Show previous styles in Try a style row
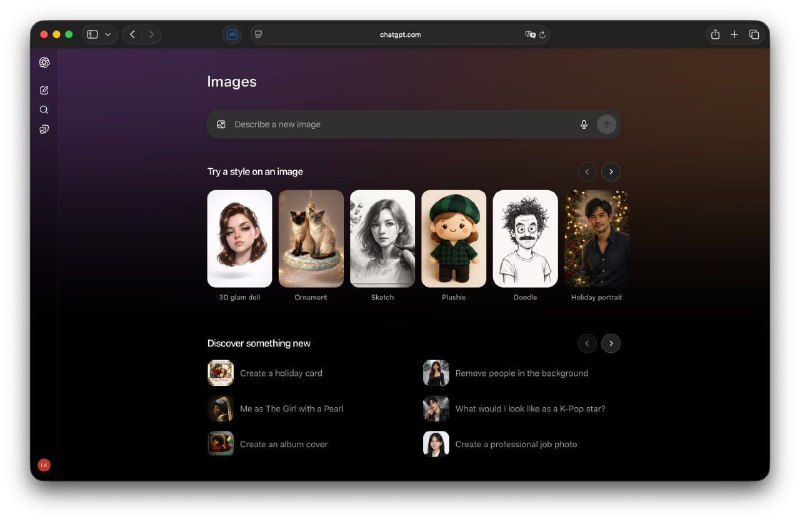This screenshot has height=521, width=800. coord(587,171)
